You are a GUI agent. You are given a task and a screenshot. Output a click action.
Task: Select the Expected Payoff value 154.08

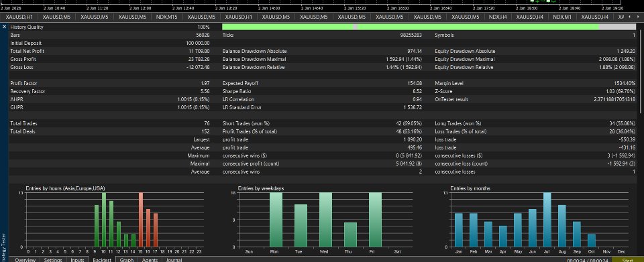415,83
